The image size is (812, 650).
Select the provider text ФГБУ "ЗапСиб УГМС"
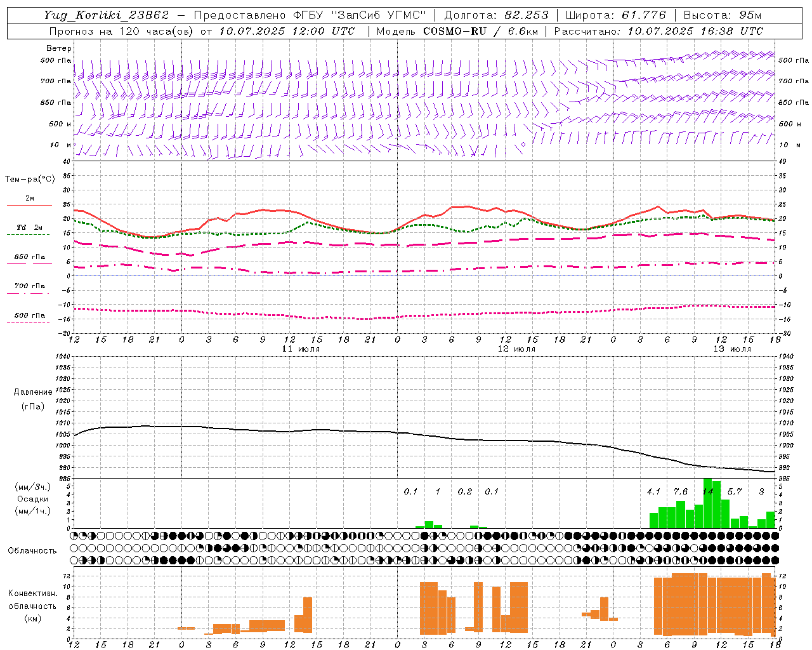click(360, 15)
